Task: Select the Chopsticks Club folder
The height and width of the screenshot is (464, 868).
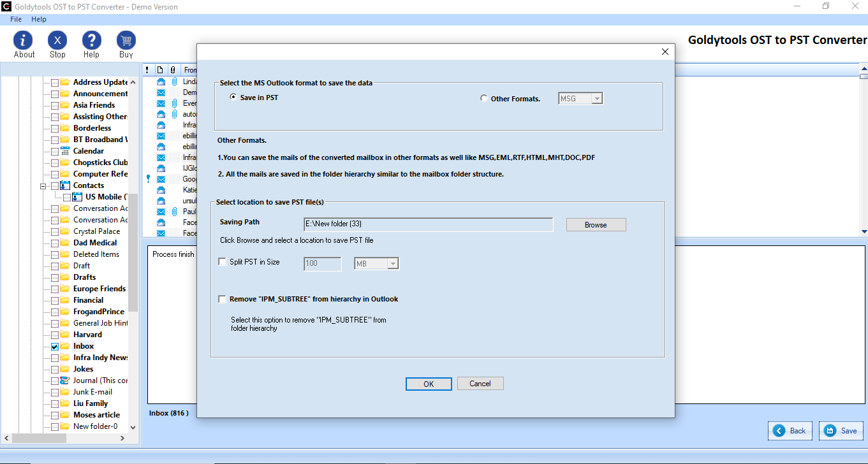Action: (100, 163)
